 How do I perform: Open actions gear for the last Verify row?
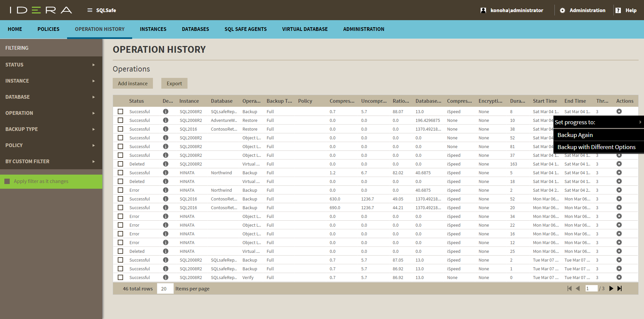tap(619, 277)
